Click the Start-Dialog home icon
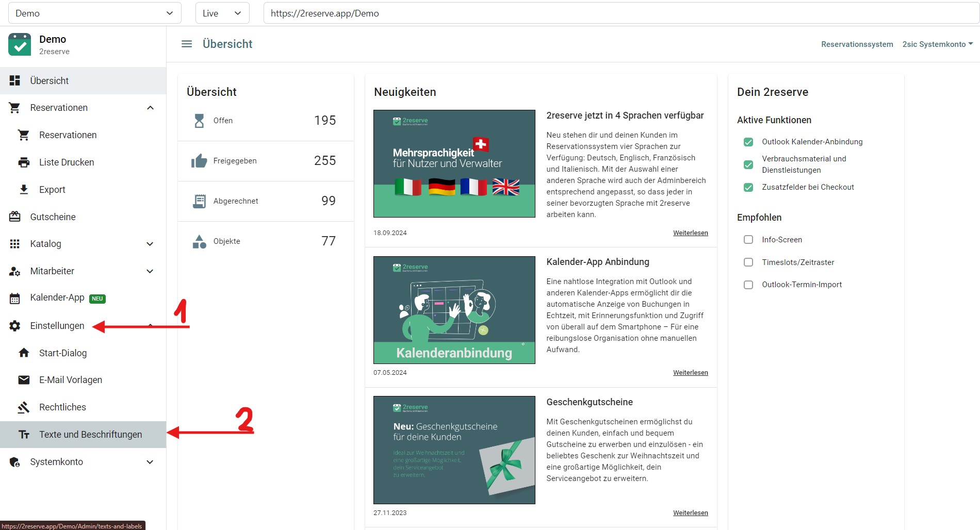Image resolution: width=980 pixels, height=530 pixels. point(24,353)
